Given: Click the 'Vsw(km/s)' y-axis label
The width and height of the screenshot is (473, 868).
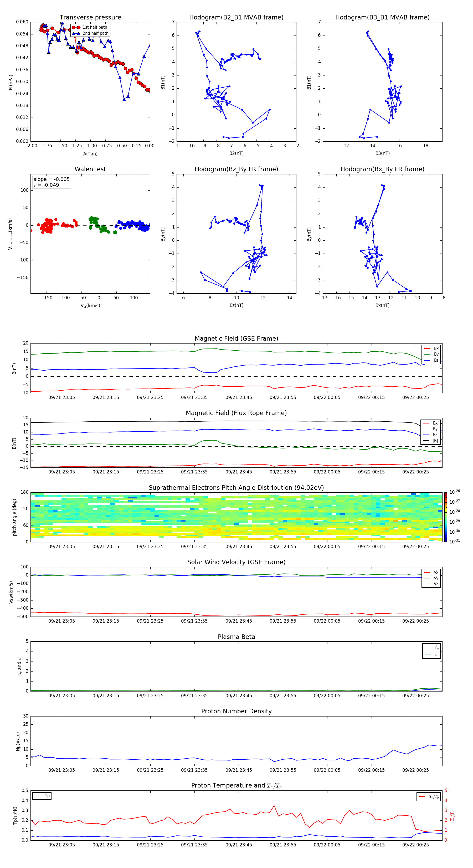Looking at the screenshot, I should point(11,592).
